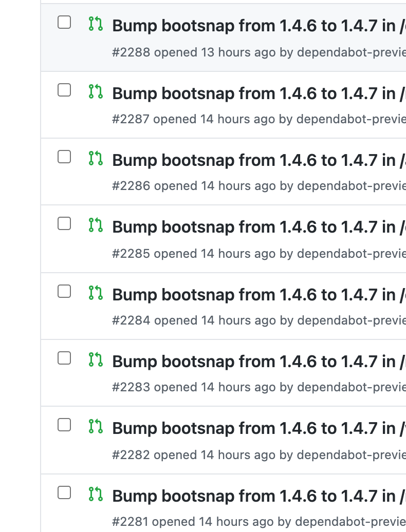Click text '#2283 opened 14 hours ago'

click(x=194, y=388)
